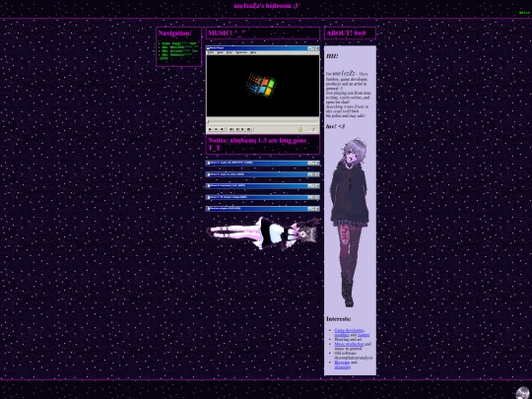This screenshot has height=399, width=532.
Task: Follow the modding interest link
Action: coord(341,335)
